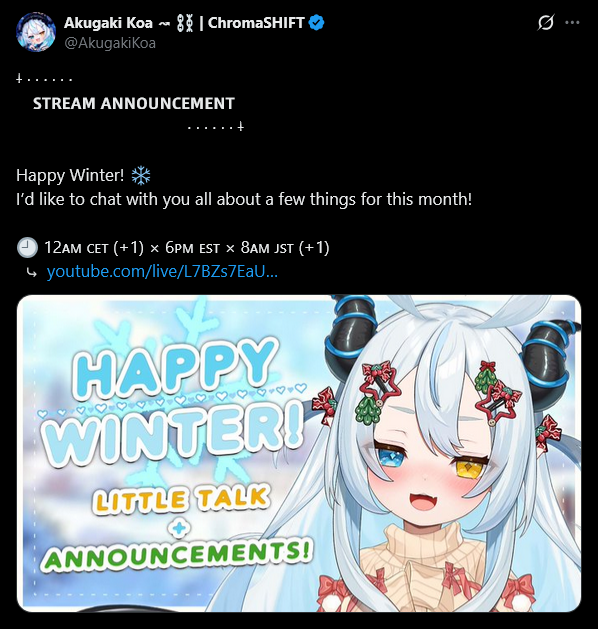
Task: Select the STREAM ANNOUNCEMENT heading text
Action: click(x=134, y=103)
